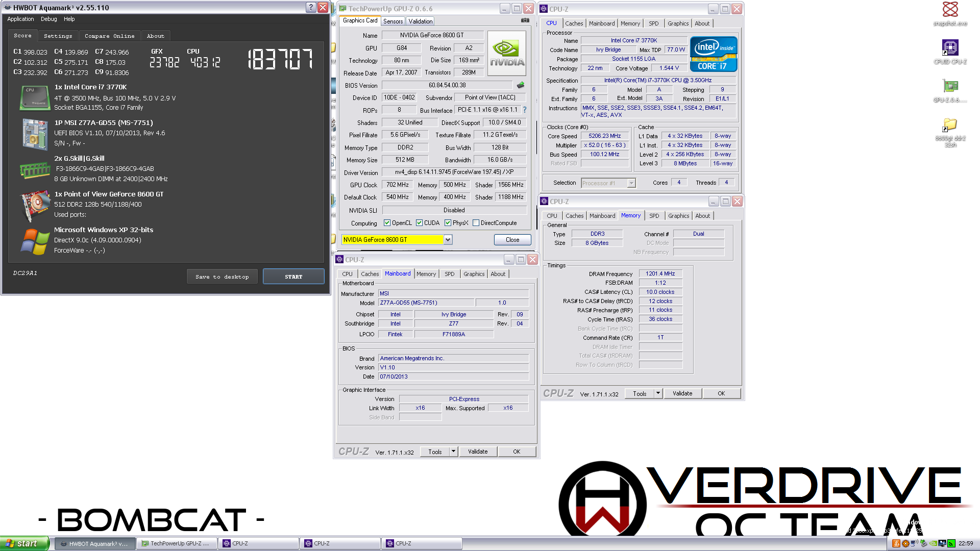The image size is (980, 551).
Task: Click the save BIOS chip icon in GPU-Z
Action: click(521, 85)
